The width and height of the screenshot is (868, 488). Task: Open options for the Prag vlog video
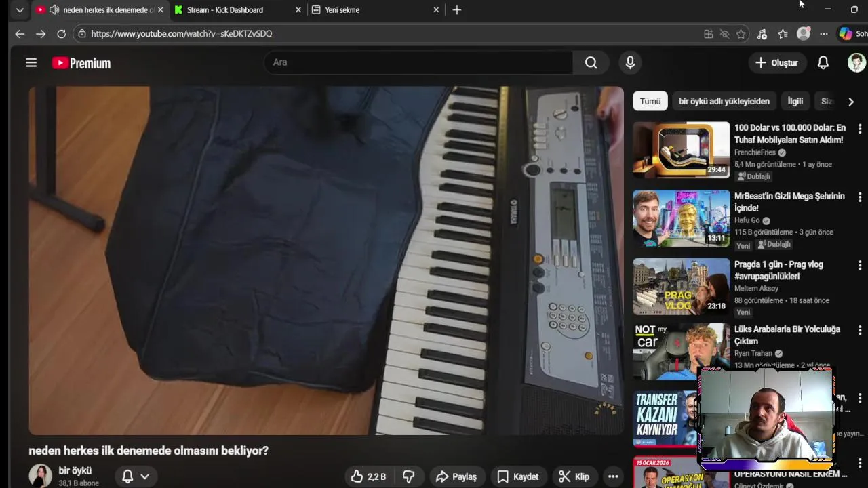(x=860, y=266)
